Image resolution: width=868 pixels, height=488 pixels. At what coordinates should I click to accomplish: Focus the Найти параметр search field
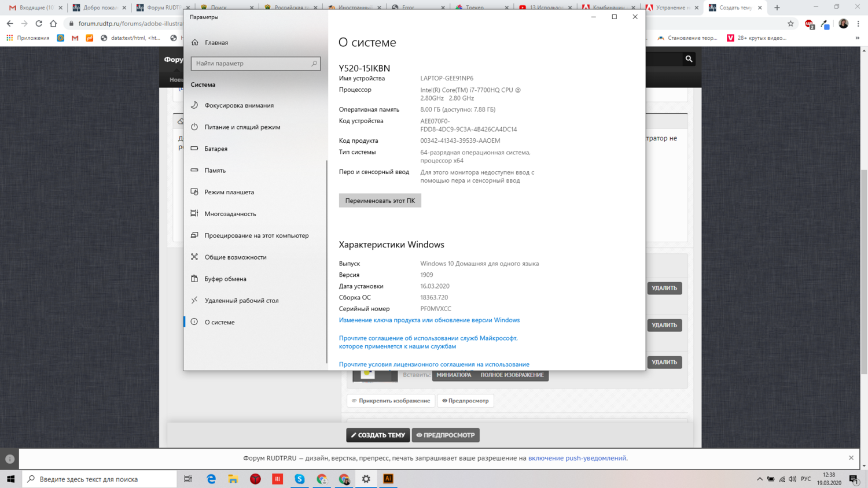pyautogui.click(x=255, y=64)
